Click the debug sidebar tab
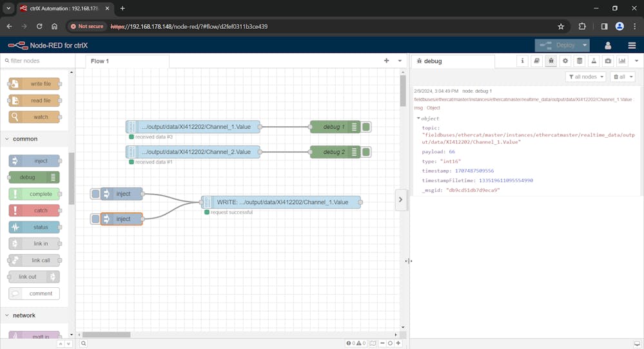 [433, 61]
